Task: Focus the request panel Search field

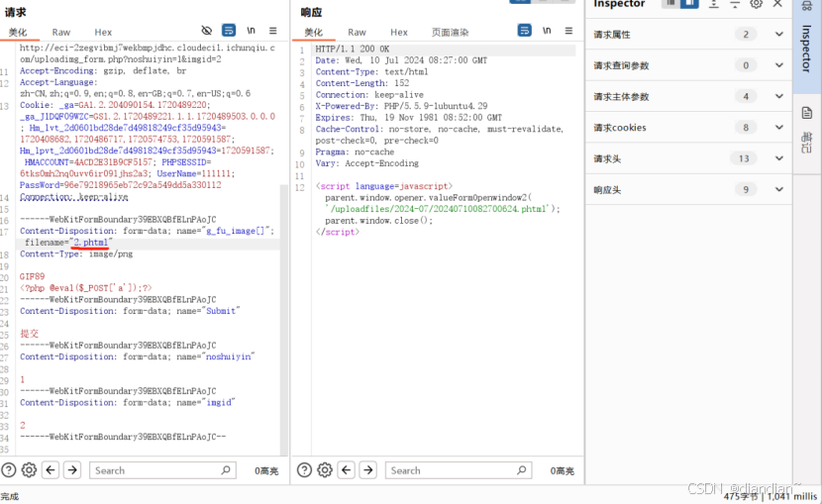Action: point(162,470)
